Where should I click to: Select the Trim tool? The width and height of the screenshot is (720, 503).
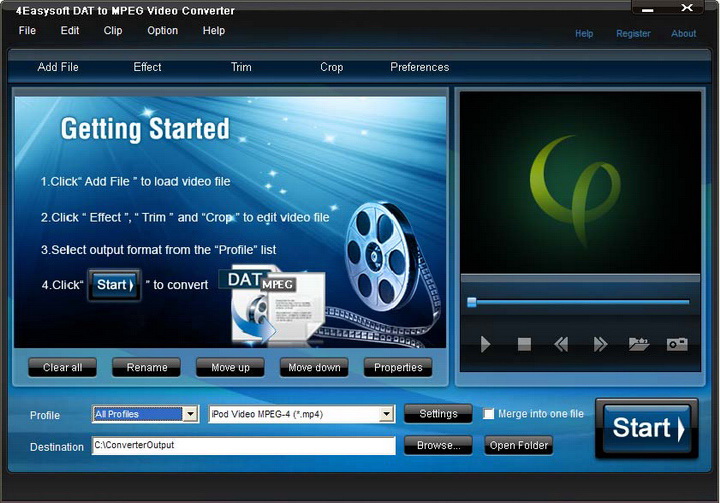click(x=241, y=67)
